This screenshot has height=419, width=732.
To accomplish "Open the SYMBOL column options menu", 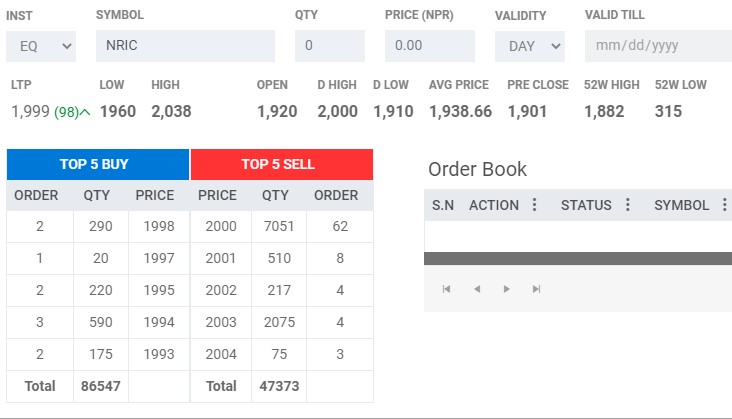I will pyautogui.click(x=720, y=205).
